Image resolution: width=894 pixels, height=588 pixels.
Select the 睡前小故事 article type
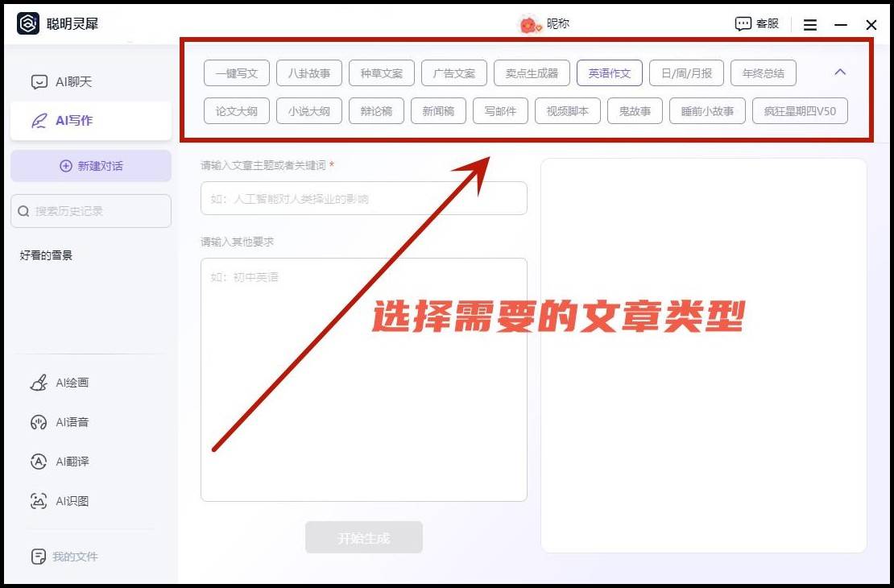pyautogui.click(x=708, y=110)
